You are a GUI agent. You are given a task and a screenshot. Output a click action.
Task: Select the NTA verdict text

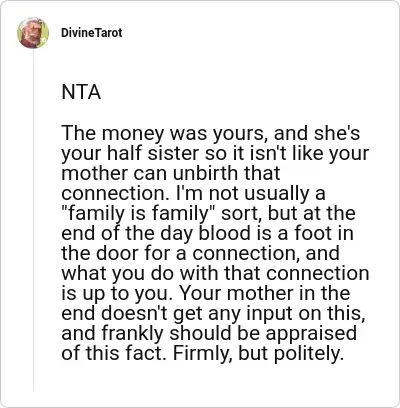click(x=81, y=92)
